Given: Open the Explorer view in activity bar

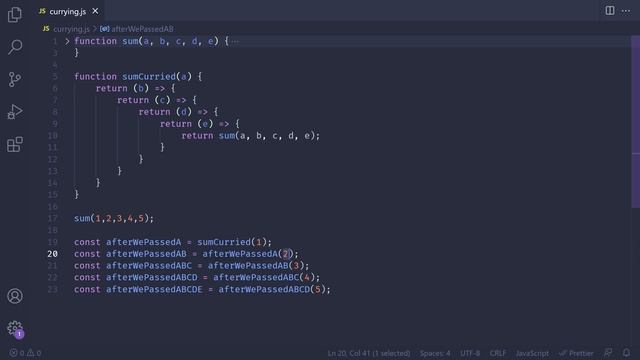Looking at the screenshot, I should point(15,15).
